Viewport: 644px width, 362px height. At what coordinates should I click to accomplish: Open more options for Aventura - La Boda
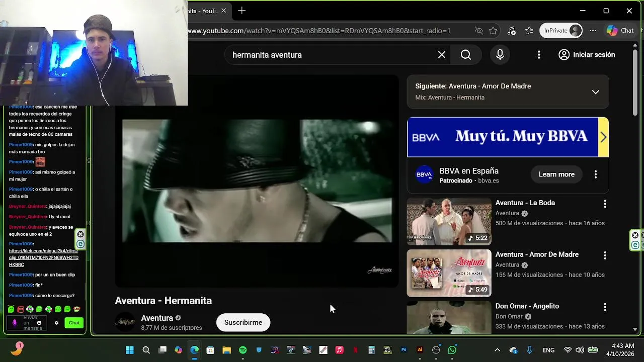tap(605, 204)
